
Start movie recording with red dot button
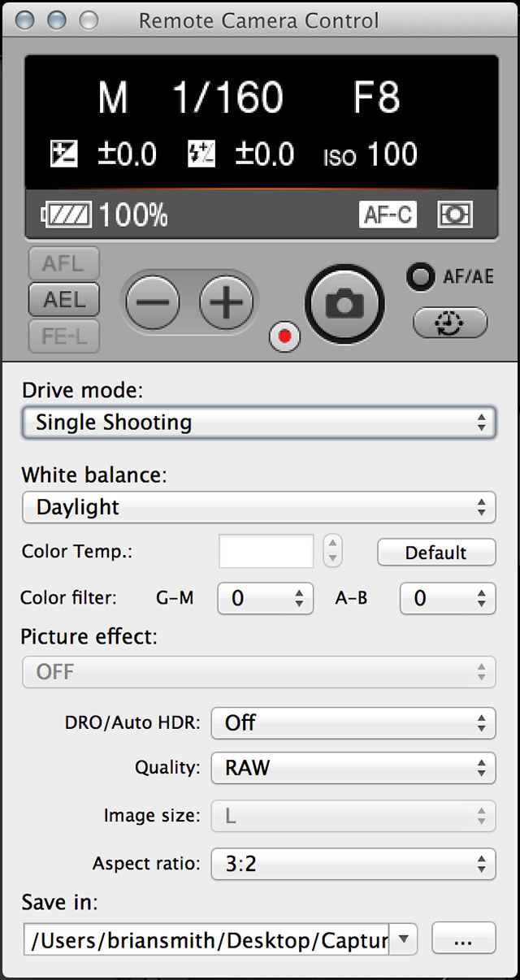coord(286,336)
